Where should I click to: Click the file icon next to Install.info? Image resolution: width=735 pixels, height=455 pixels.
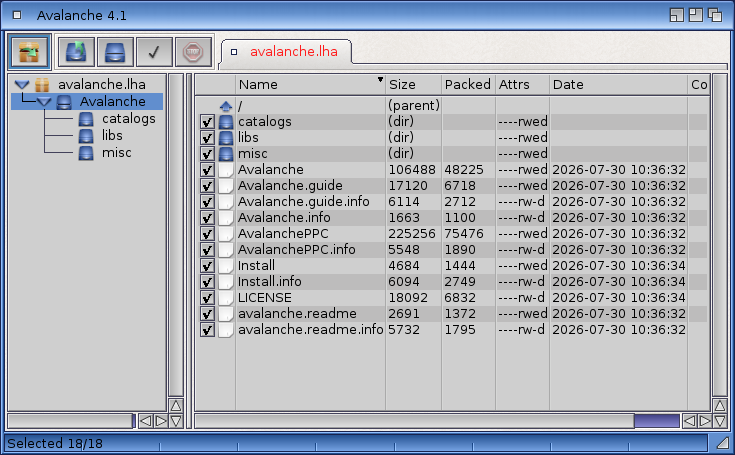(x=226, y=282)
